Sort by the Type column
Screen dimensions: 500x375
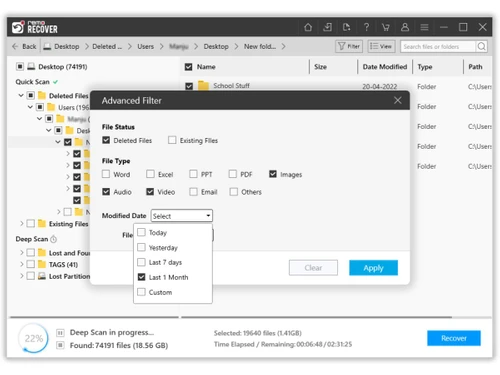[x=425, y=67]
